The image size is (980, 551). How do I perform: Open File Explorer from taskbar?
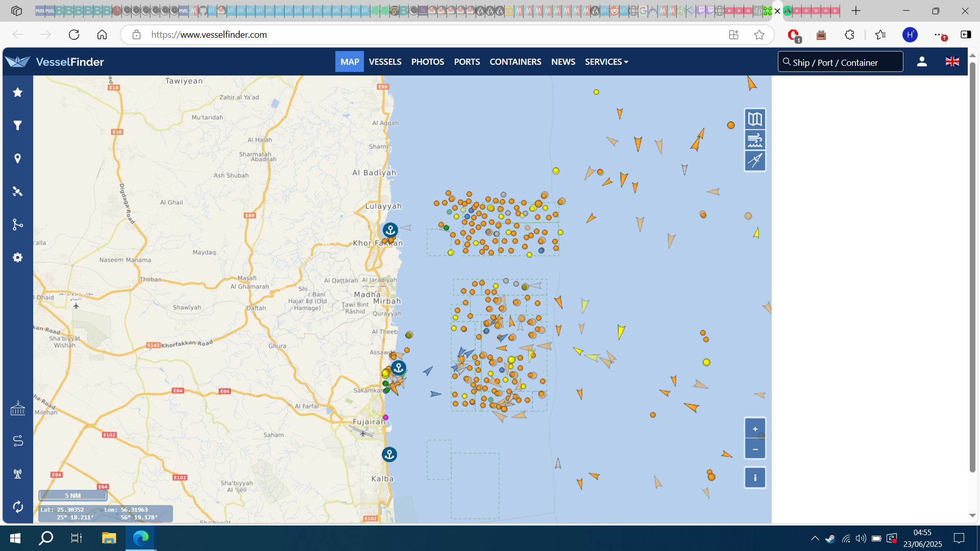(x=109, y=538)
